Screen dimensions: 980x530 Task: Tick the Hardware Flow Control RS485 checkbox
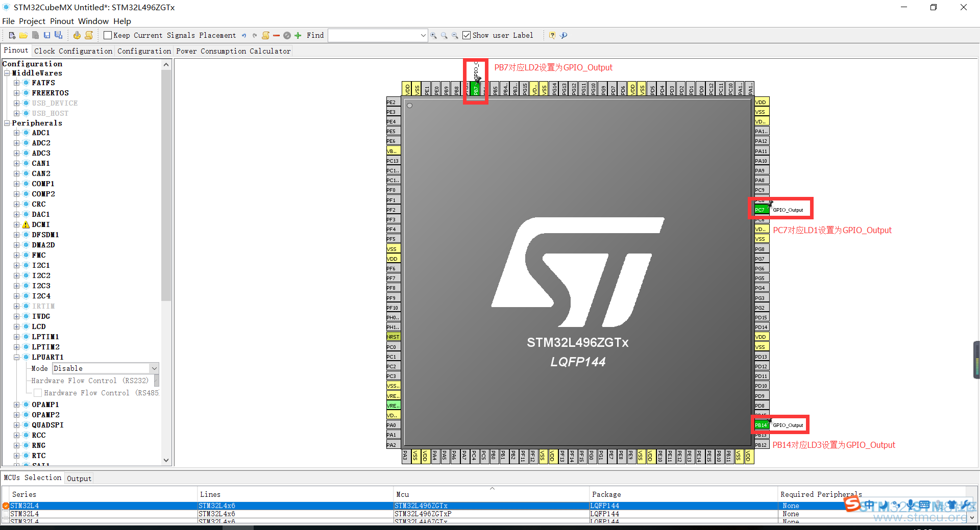coord(38,393)
